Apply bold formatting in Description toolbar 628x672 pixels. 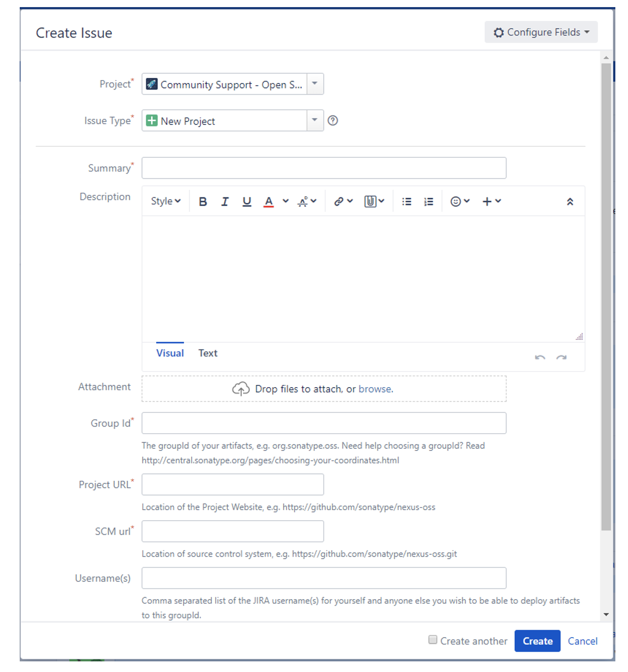(203, 201)
